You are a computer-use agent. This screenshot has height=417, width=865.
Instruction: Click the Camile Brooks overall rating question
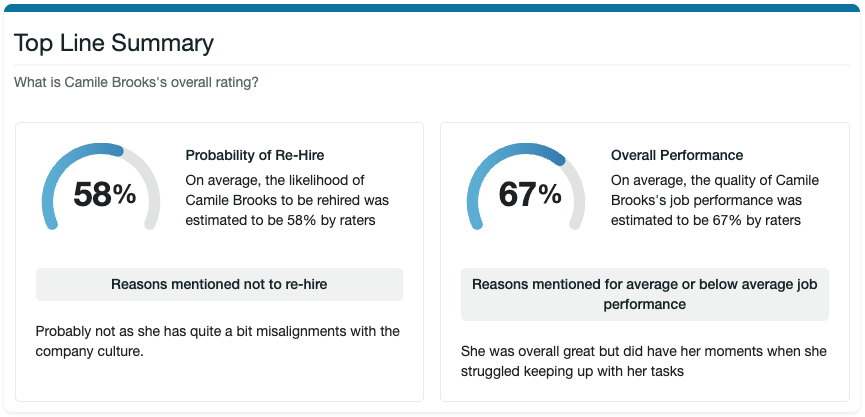pos(136,82)
